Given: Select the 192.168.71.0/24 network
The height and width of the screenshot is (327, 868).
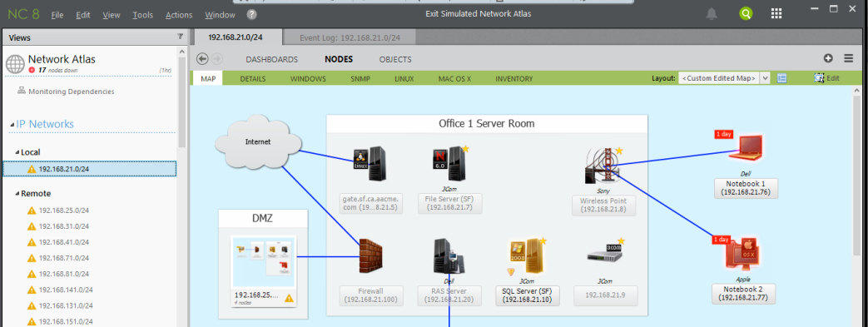Looking at the screenshot, I should 63,258.
